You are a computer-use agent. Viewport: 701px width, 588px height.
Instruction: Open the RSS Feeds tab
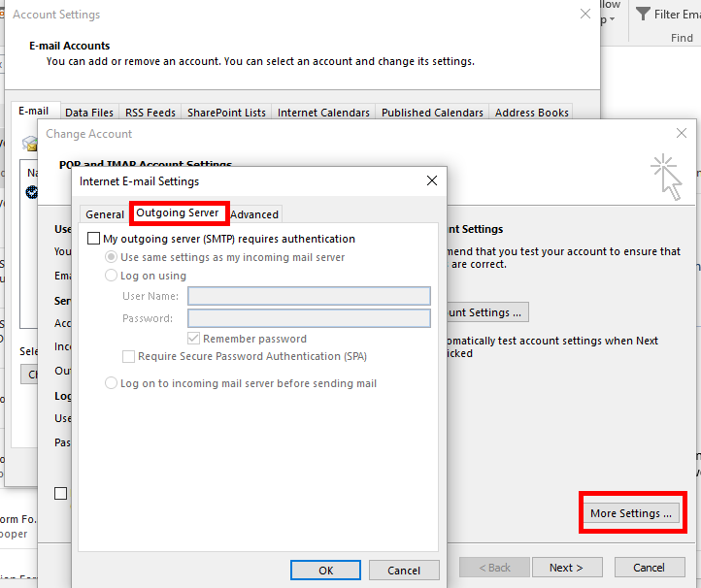coord(150,113)
